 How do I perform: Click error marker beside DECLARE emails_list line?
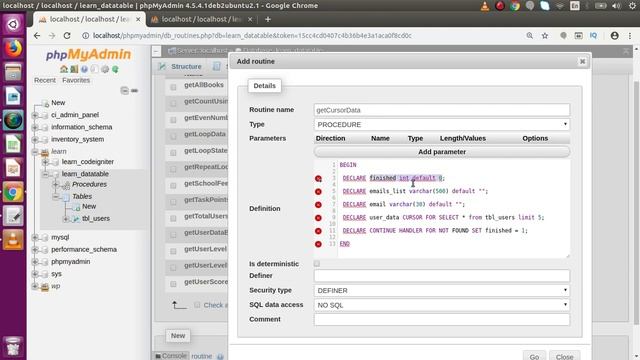point(318,191)
